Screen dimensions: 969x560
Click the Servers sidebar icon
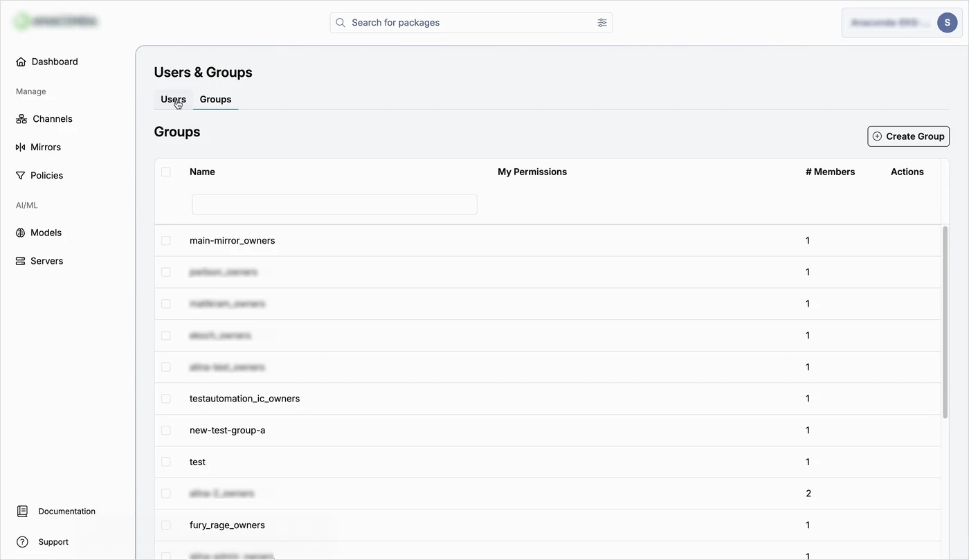click(x=20, y=261)
